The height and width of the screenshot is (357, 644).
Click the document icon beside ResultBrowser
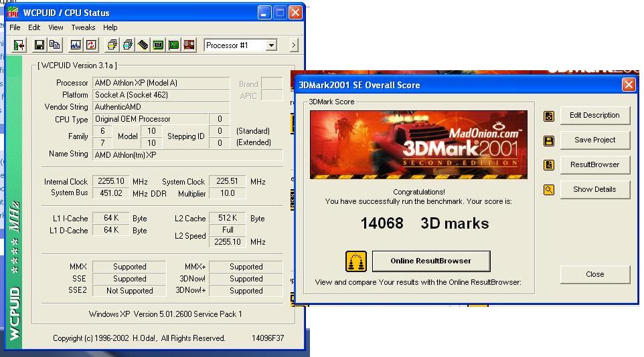(549, 165)
